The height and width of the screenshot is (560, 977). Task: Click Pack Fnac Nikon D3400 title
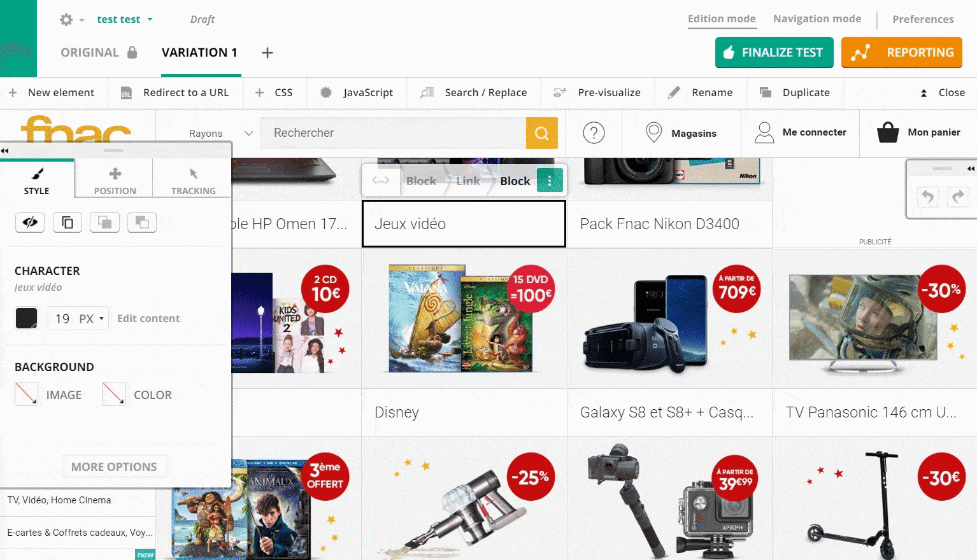tap(659, 224)
